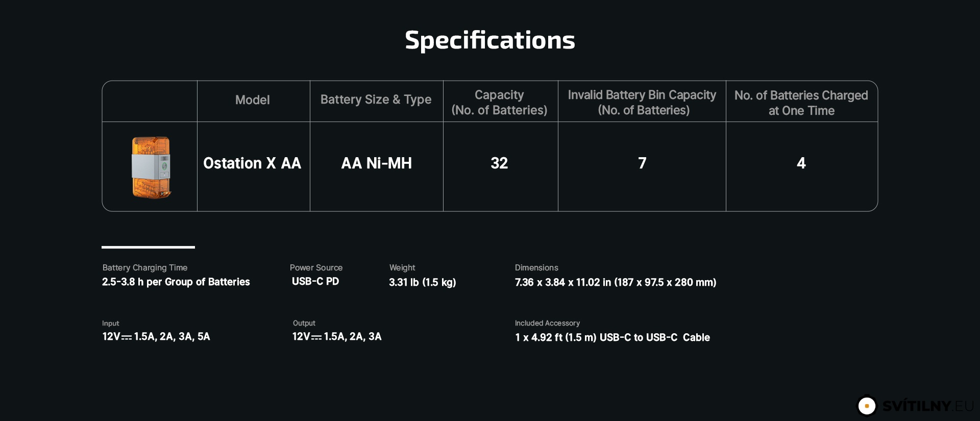This screenshot has height=421, width=980.
Task: Click the Capacity (No. of Batteries) header
Action: [499, 103]
